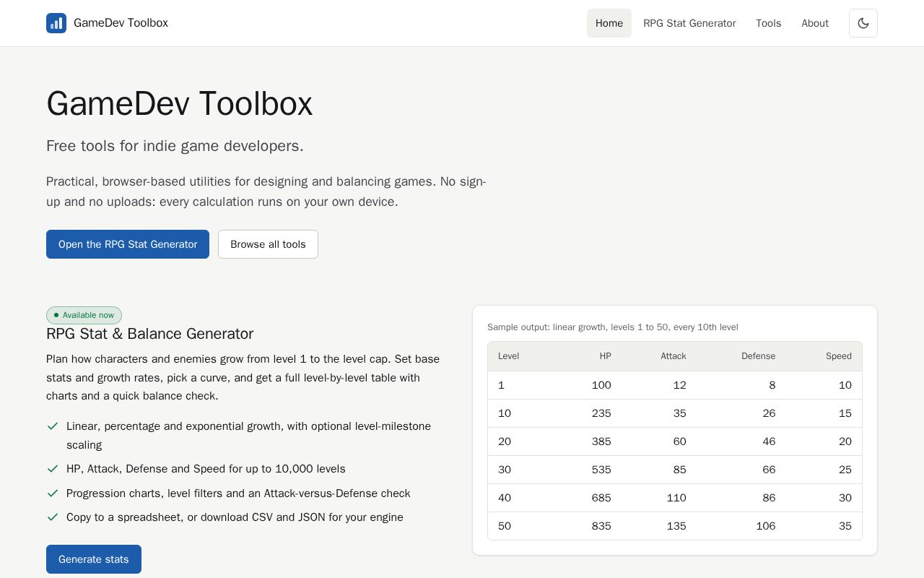Click the Free tools for indie game developers tagline

click(175, 146)
